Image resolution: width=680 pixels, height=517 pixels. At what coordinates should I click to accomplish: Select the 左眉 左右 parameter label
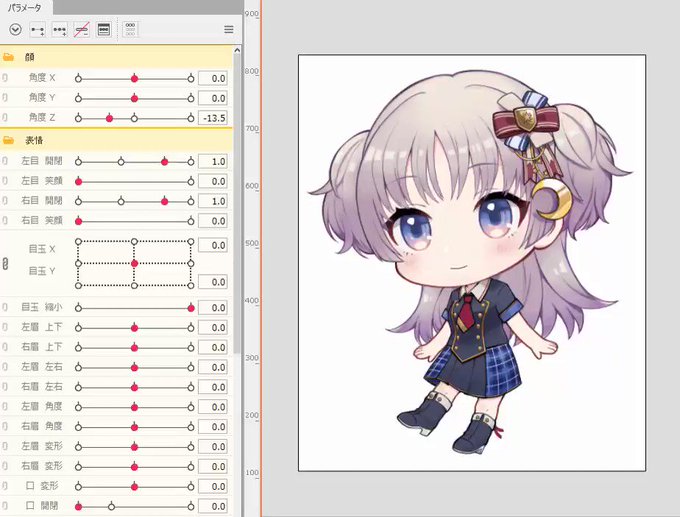click(42, 367)
